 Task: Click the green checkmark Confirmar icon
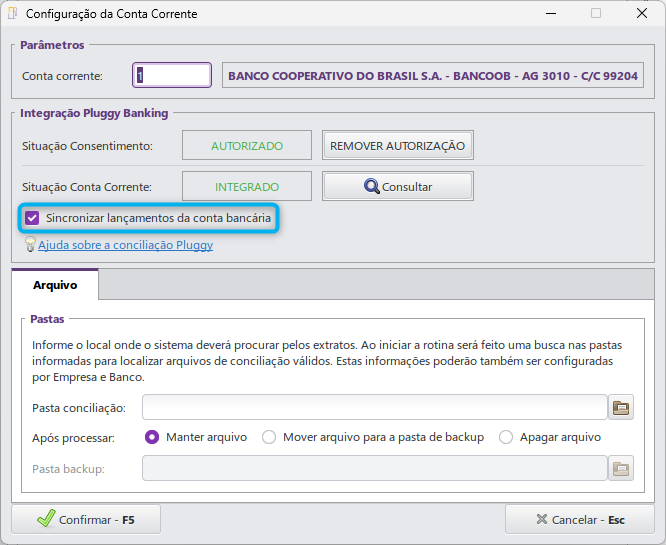click(x=45, y=520)
